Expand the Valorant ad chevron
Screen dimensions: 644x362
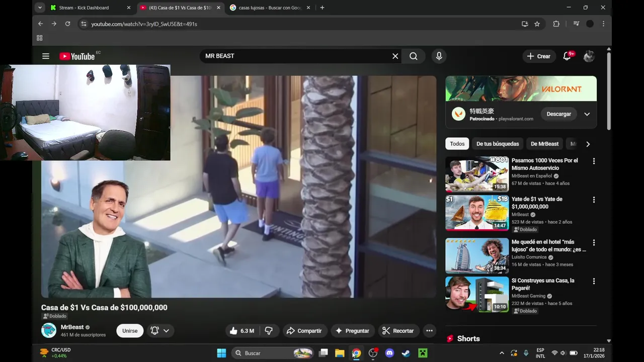587,114
